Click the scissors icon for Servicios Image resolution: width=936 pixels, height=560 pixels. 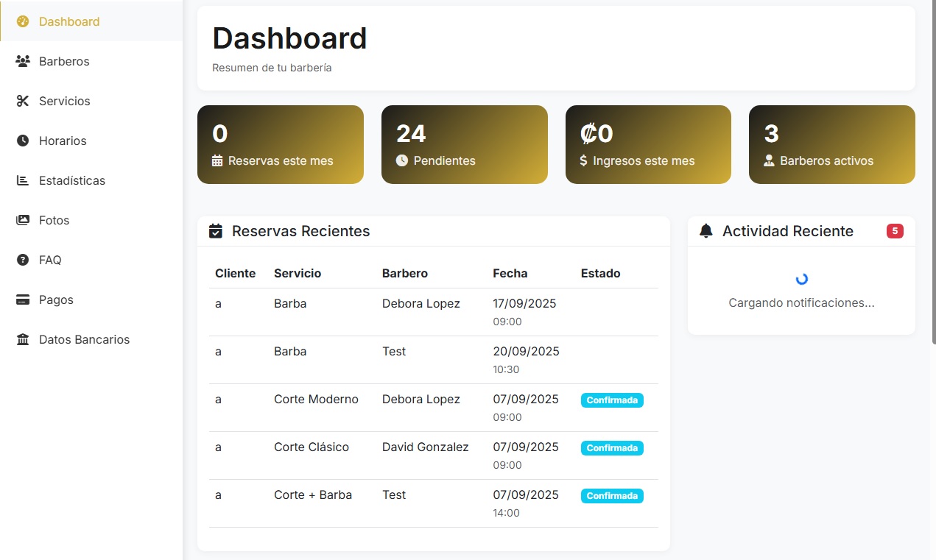click(x=23, y=101)
